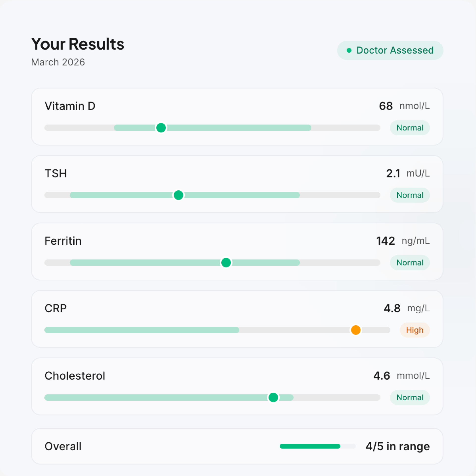
Task: Click the High badge next to CRP
Action: coord(415,330)
